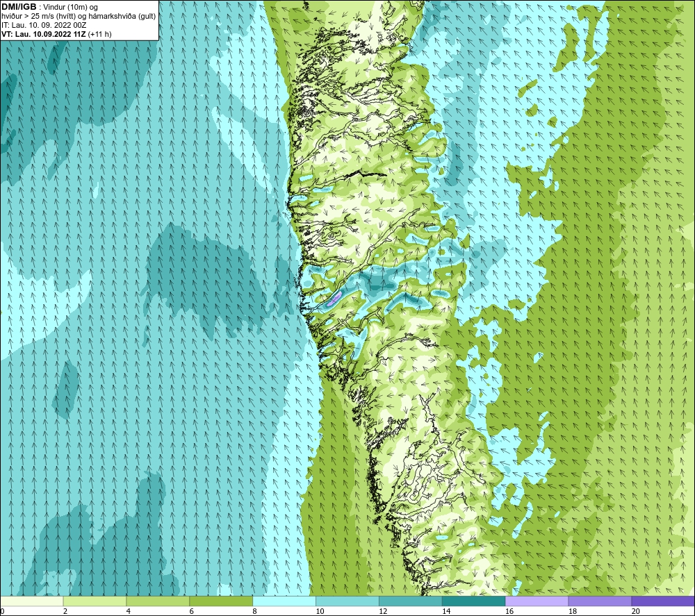This screenshot has height=616, width=695.
Task: Click the 12–14 m/s teal legend swatch
Action: point(411,601)
